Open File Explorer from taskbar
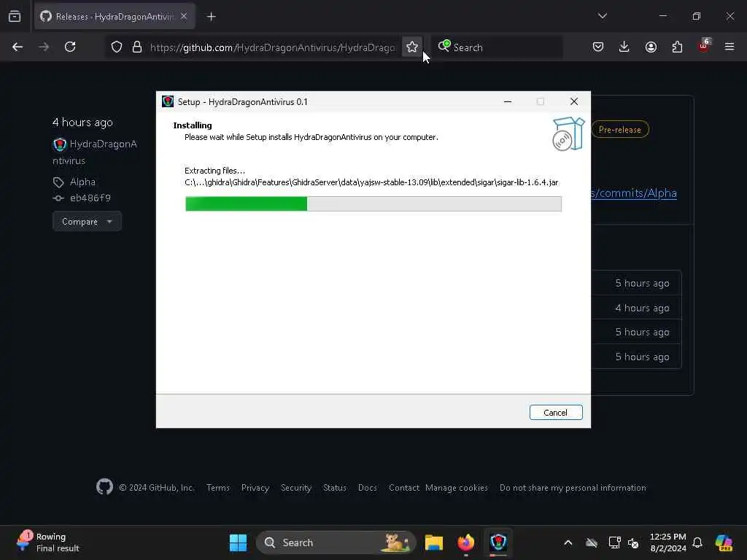Viewport: 747px width, 560px height. coord(434,542)
